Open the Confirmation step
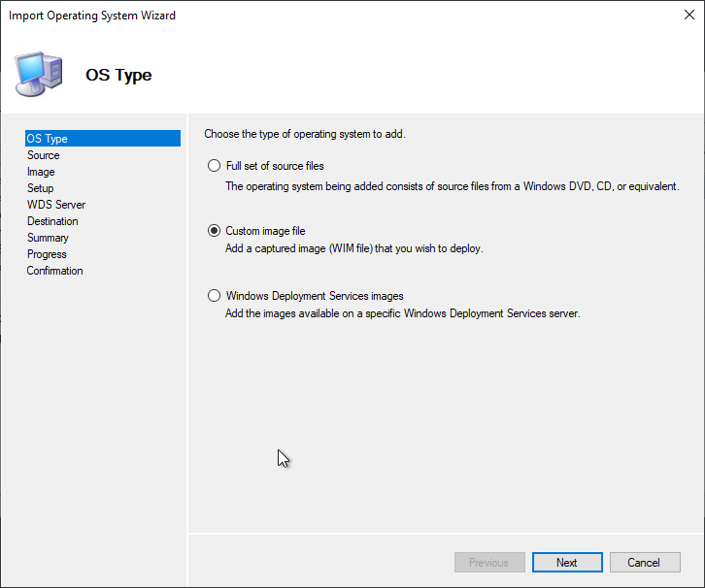This screenshot has width=705, height=588. 54,271
